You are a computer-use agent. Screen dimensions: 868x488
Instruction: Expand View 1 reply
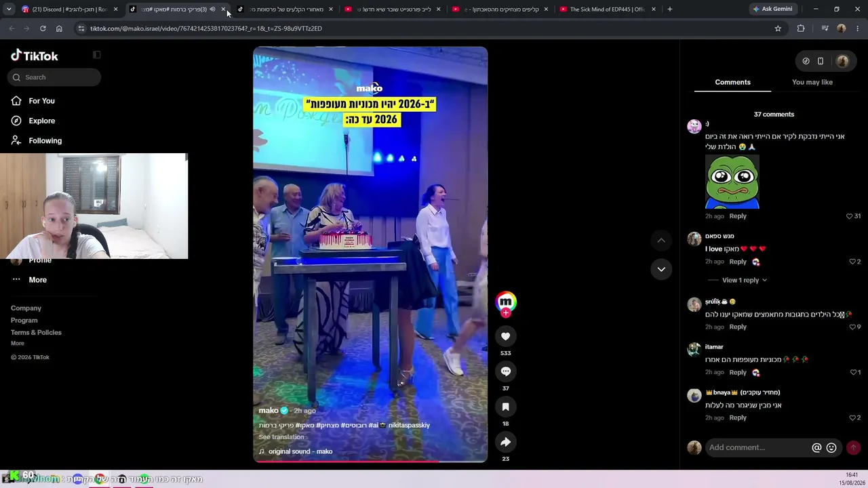point(745,280)
